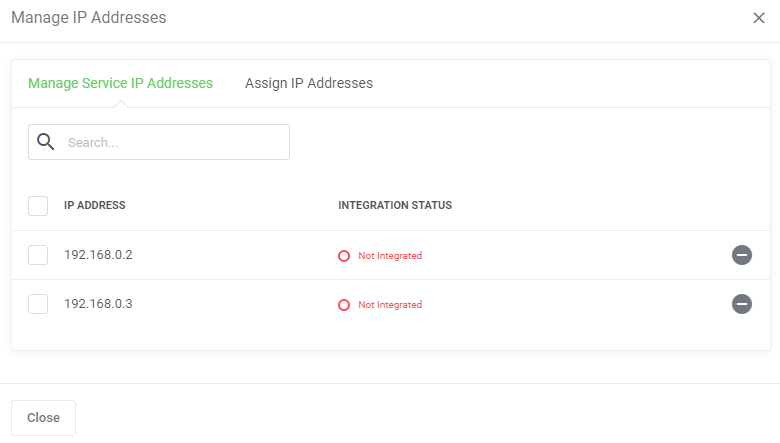Toggle the select-all checkbox in header
Viewport: 780px width, 443px height.
pos(38,206)
